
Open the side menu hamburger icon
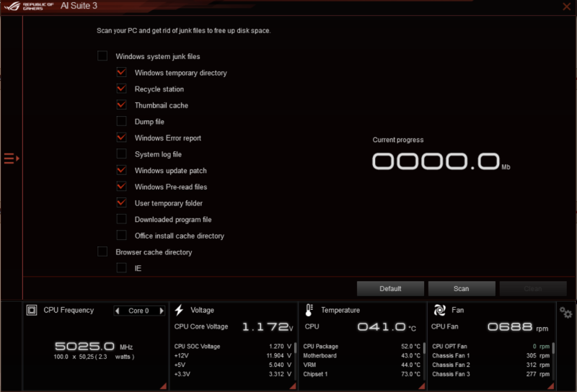coord(12,159)
